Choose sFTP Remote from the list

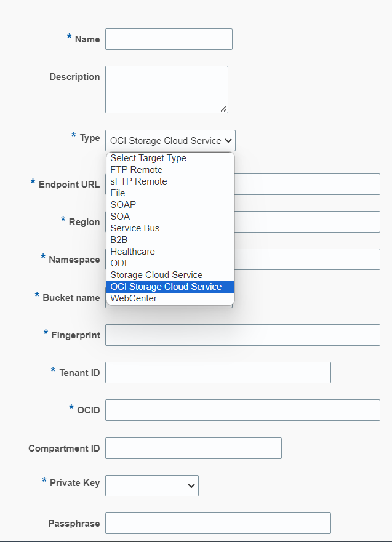click(138, 181)
